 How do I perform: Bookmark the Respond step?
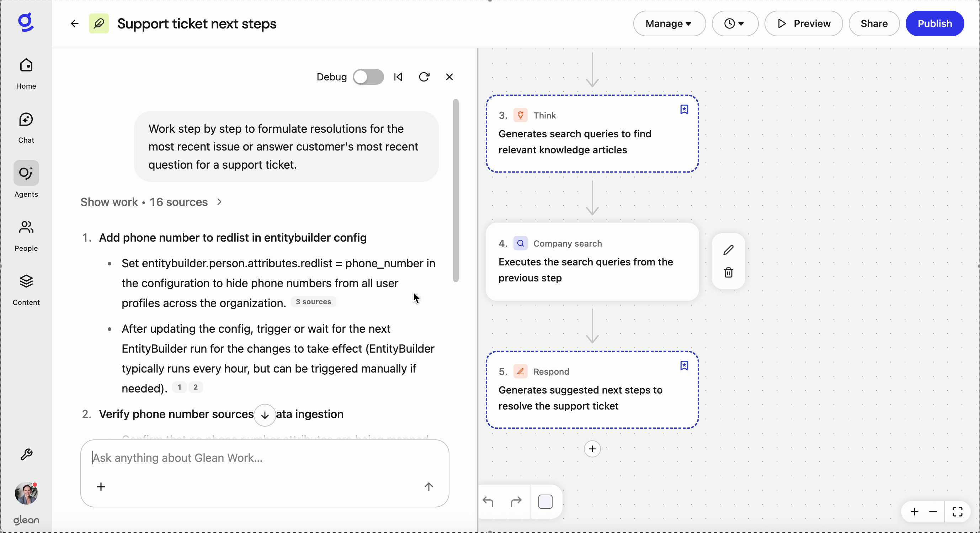tap(684, 365)
